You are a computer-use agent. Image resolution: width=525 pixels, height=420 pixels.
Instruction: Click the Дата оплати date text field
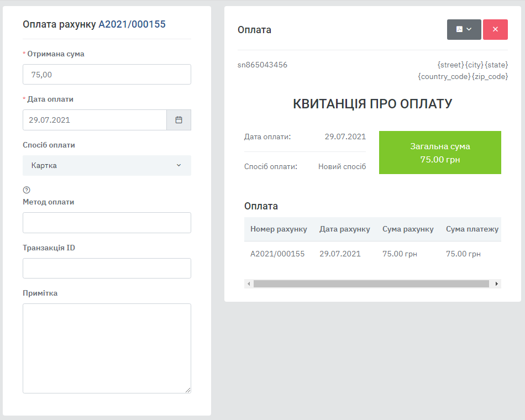click(x=95, y=120)
